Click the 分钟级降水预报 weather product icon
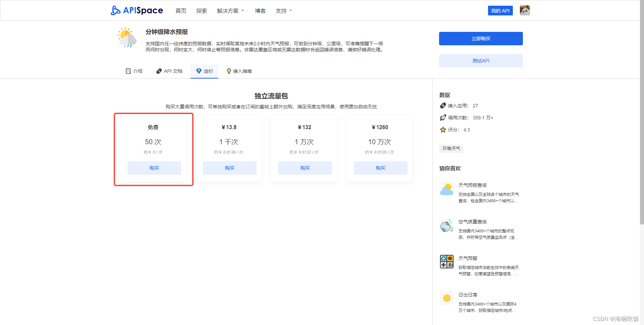This screenshot has width=644, height=325. 126,38
